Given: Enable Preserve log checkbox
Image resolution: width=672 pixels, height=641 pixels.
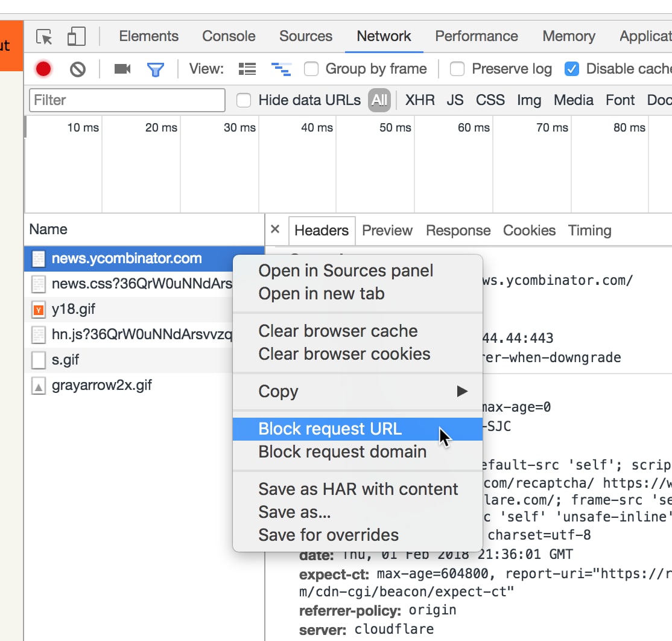Looking at the screenshot, I should coord(457,69).
